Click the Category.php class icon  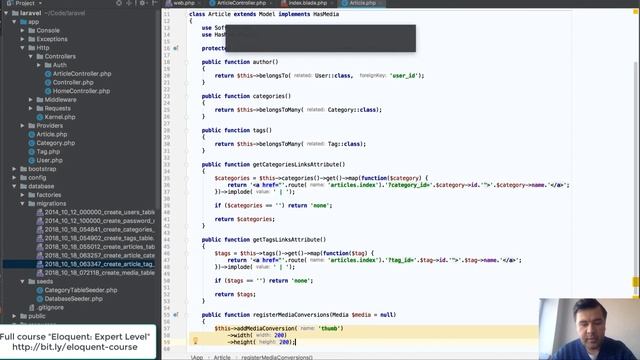(x=31, y=143)
